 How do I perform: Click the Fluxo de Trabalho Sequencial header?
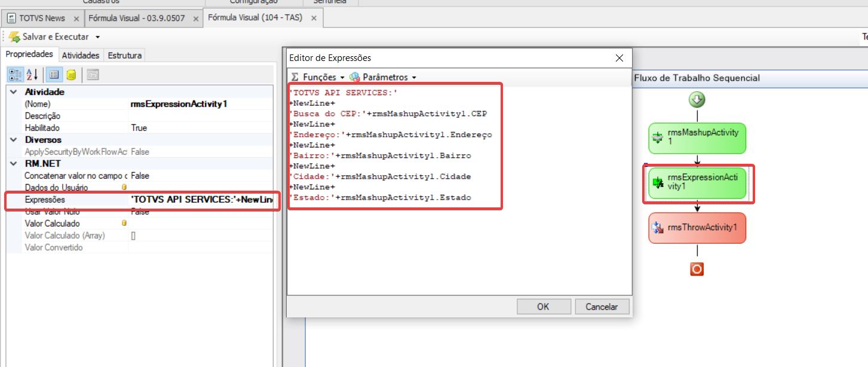click(x=697, y=78)
